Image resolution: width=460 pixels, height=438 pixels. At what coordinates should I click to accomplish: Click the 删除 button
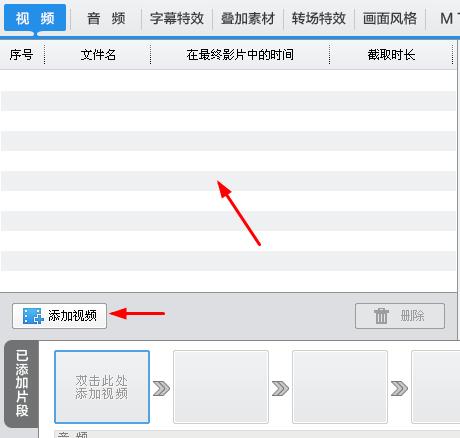400,316
